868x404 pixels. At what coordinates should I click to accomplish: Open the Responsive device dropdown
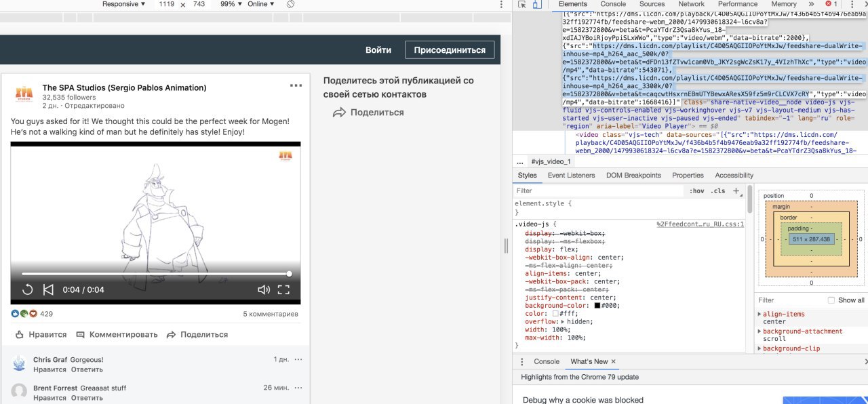pos(123,4)
